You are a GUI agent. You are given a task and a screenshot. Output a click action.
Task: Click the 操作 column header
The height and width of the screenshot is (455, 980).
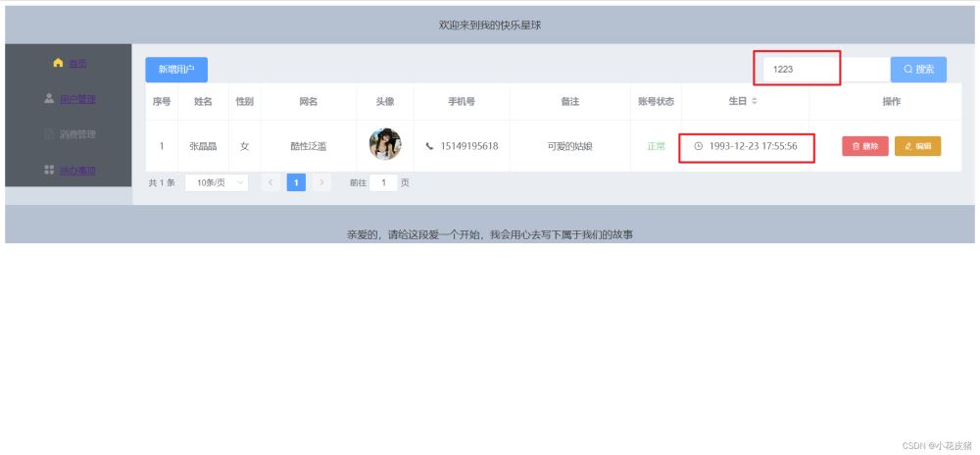click(x=891, y=101)
